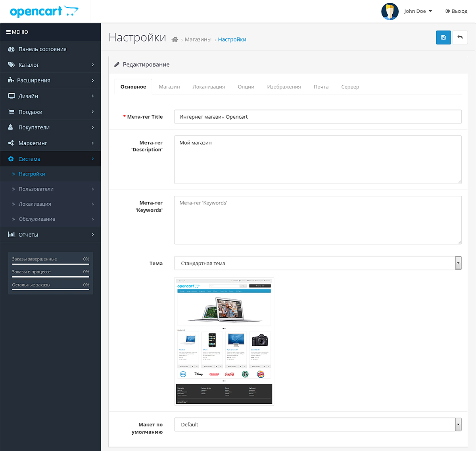
Task: Open John Doe profile dropdown
Action: [x=418, y=12]
